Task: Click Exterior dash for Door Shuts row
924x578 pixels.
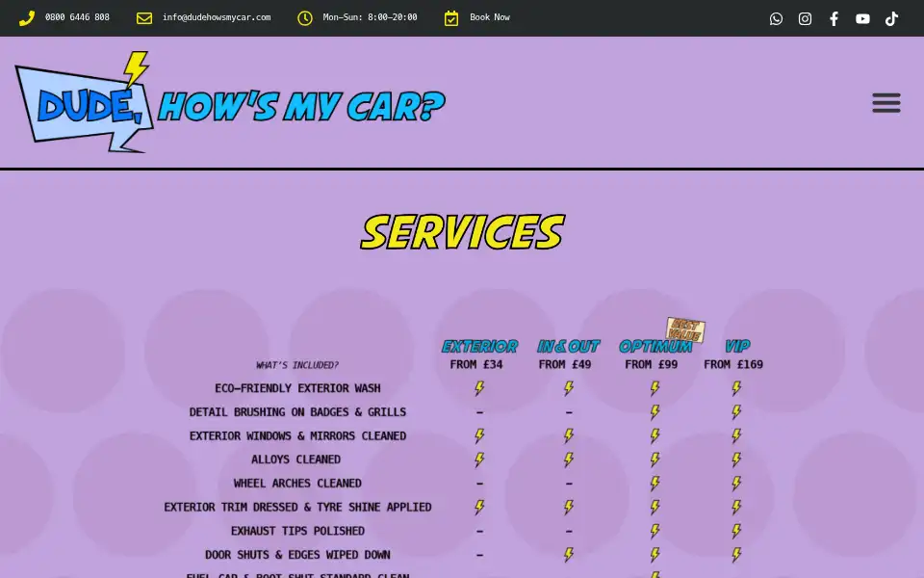Action: [479, 555]
